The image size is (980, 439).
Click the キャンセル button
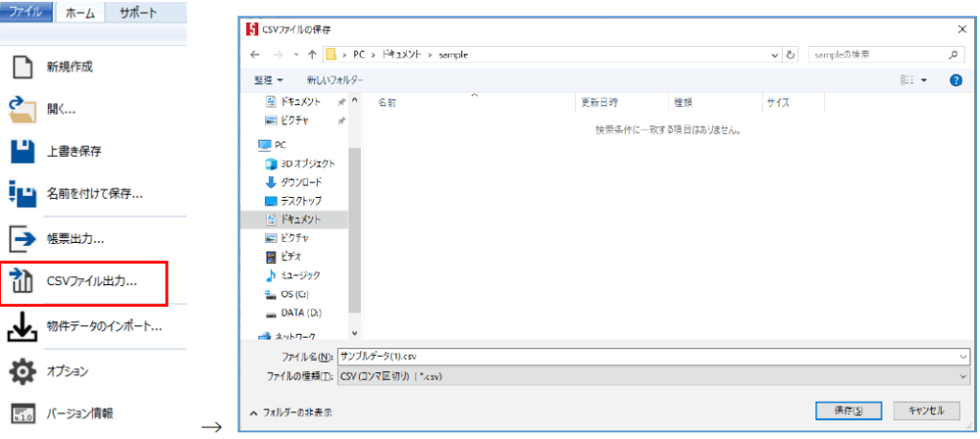coord(925,410)
